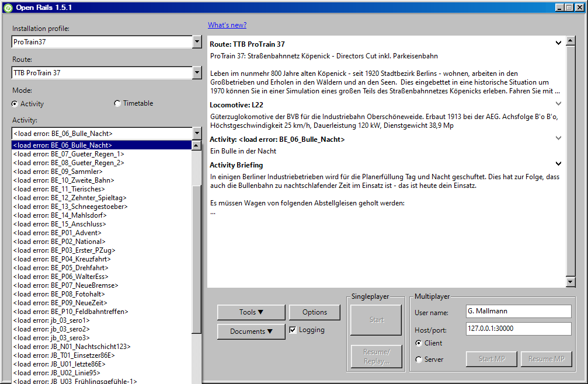Screen dimensions: 588x384
Task: Toggle the Logging checkbox
Action: point(293,330)
